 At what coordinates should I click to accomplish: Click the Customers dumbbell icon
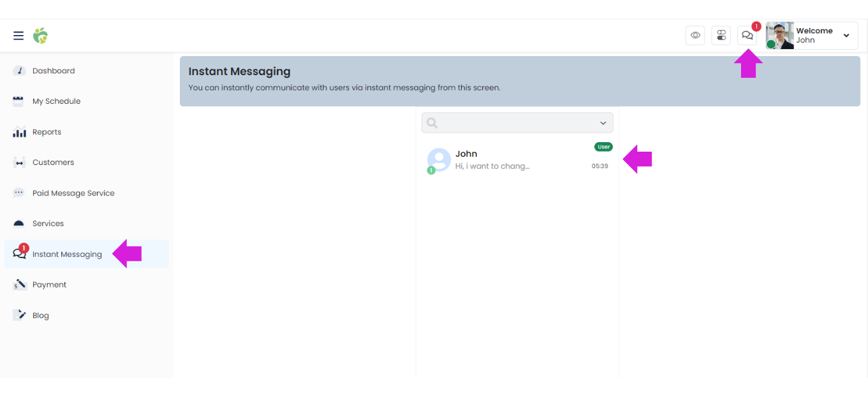coord(19,162)
